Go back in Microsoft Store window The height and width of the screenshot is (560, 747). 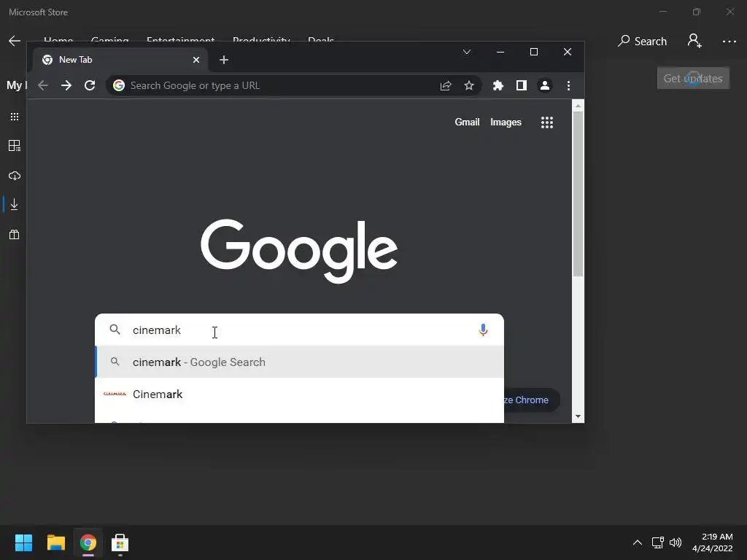[15, 41]
